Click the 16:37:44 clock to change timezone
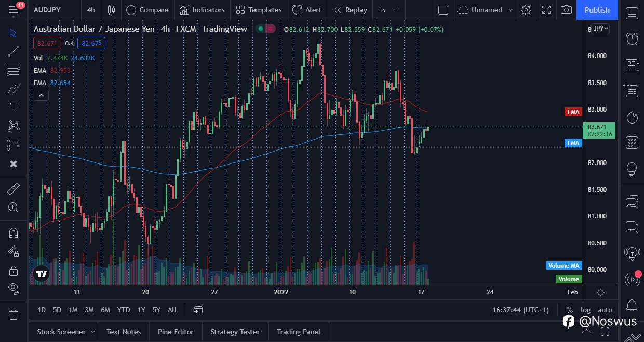Image resolution: width=644 pixels, height=342 pixels. [520, 310]
